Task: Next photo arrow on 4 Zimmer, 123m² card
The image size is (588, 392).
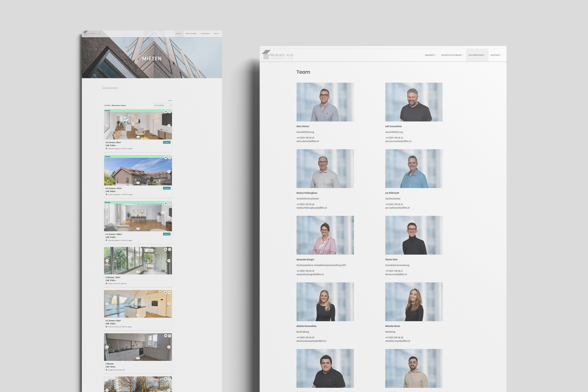Action: pyautogui.click(x=169, y=261)
